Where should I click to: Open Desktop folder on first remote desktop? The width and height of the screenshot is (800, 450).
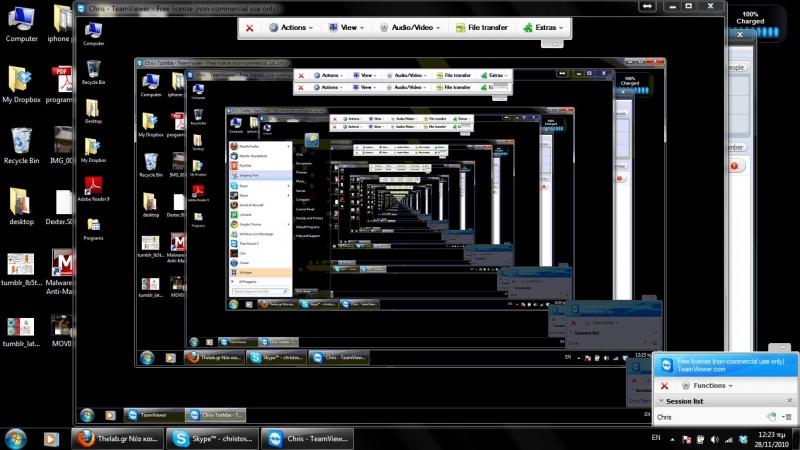coord(93,111)
